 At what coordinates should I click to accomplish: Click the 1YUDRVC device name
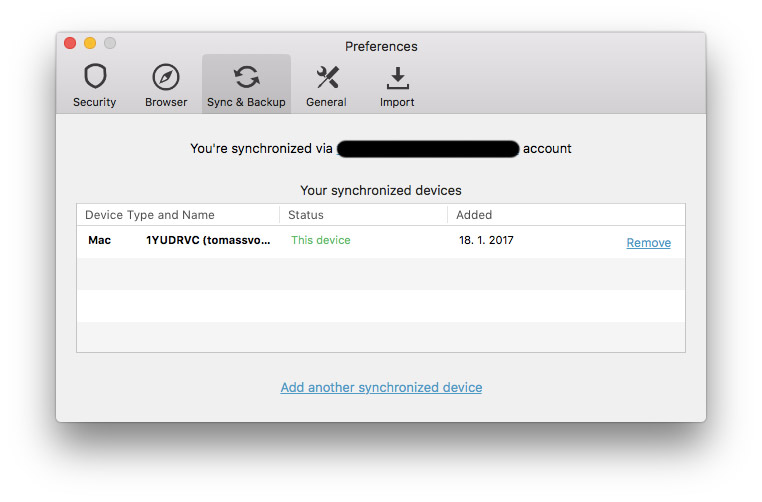[x=207, y=241]
